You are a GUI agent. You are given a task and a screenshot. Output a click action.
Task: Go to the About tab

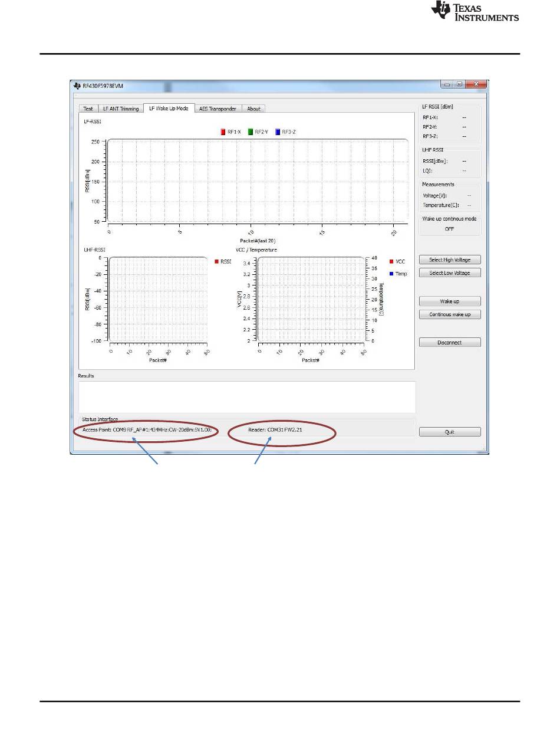click(253, 109)
